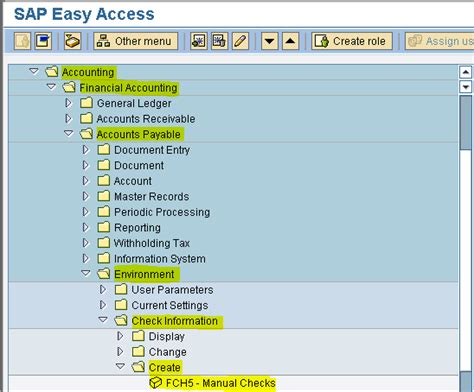Collapse the Accounting tree node
Image resolution: width=474 pixels, height=392 pixels.
coord(34,71)
